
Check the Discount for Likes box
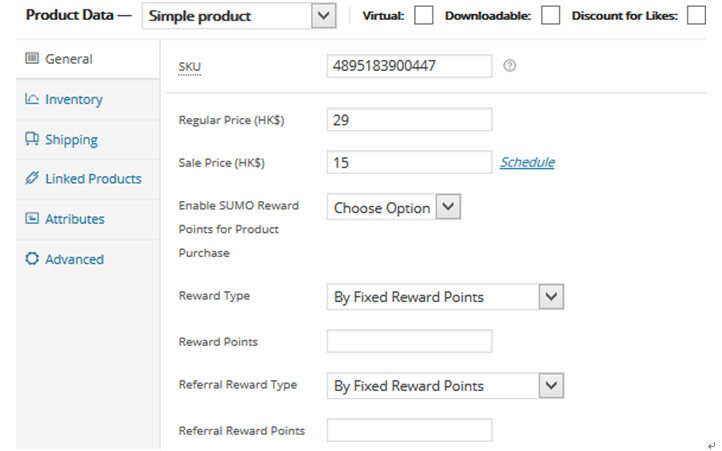(x=696, y=15)
